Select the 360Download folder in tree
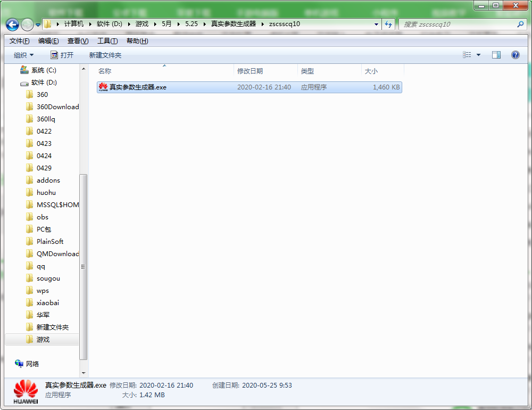 point(57,106)
